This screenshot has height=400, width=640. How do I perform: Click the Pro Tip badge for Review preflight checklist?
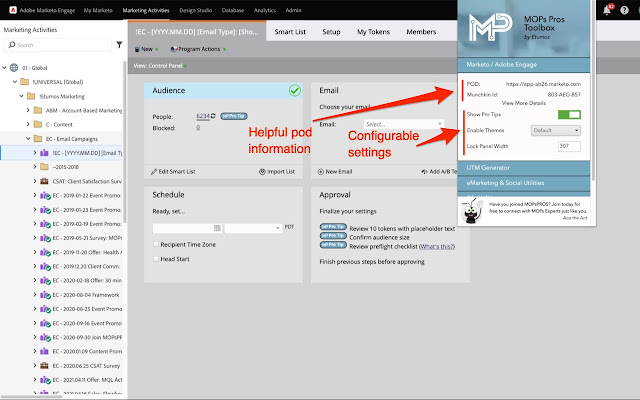[x=333, y=244]
